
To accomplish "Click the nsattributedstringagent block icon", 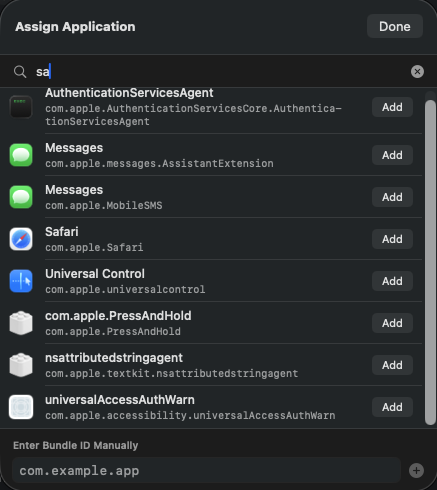I will [x=21, y=365].
